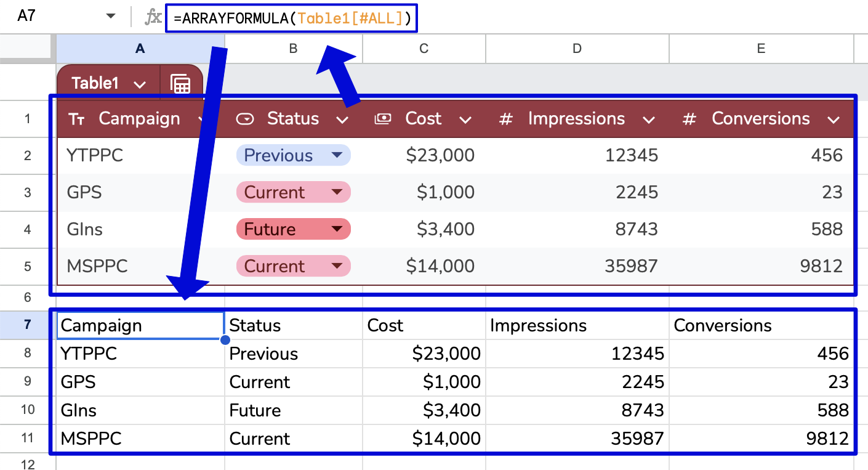Open the Future status chip dropdown in row 4
Viewport: 868px width, 470px height.
[338, 229]
